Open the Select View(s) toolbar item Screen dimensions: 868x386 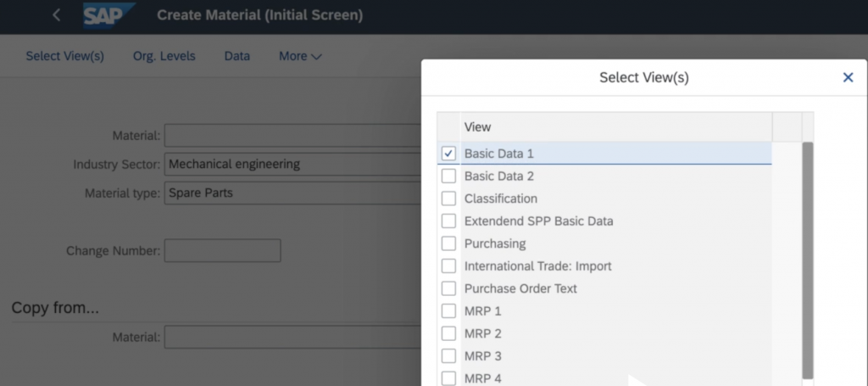coord(64,56)
